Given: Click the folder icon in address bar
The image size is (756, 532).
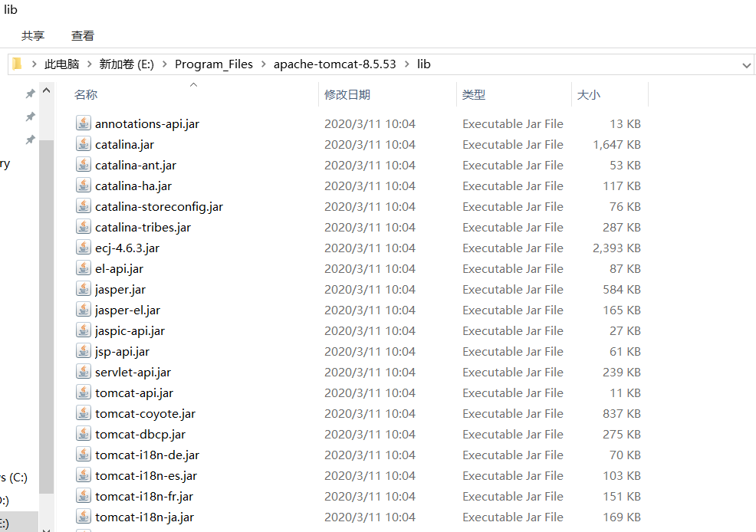Looking at the screenshot, I should click(x=18, y=64).
